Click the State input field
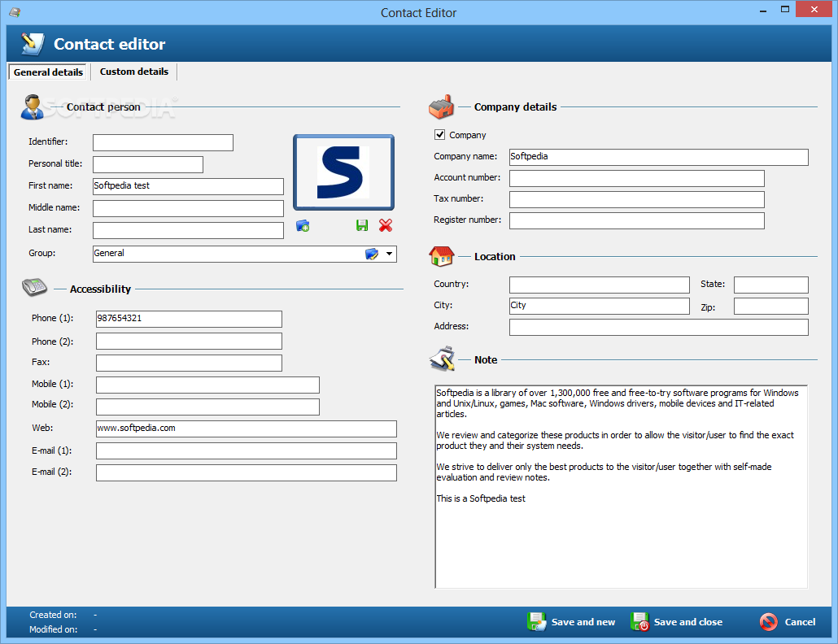Viewport: 838px width, 644px height. click(x=770, y=285)
